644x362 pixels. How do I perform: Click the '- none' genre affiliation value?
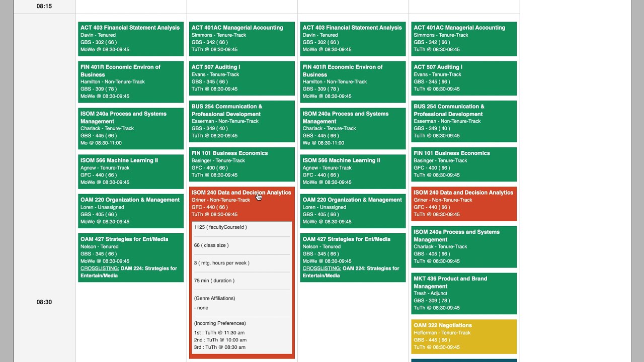[201, 308]
